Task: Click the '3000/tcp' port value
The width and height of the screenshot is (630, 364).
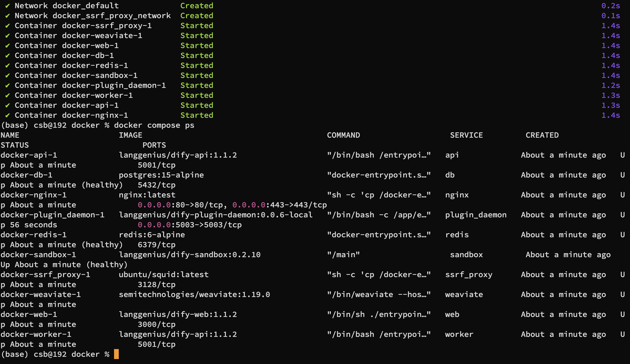Action: coord(156,324)
